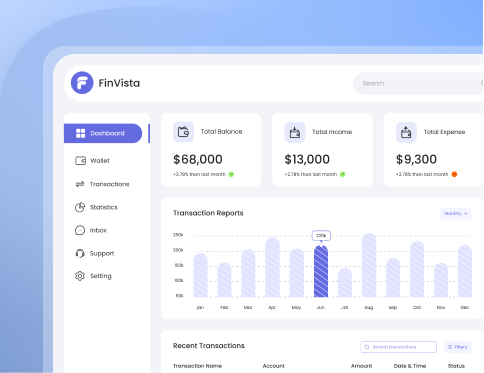This screenshot has height=373, width=484.
Task: Click the Total Expense icon
Action: tap(406, 132)
